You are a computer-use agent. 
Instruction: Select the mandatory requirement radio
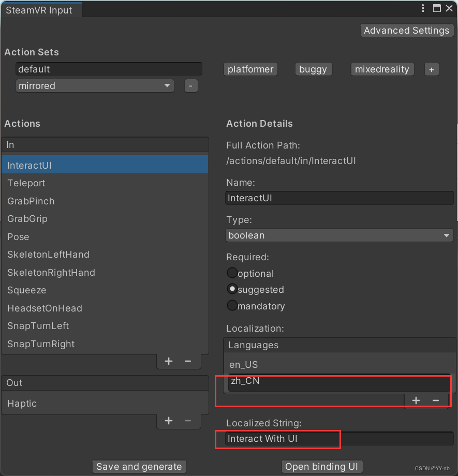pyautogui.click(x=232, y=305)
